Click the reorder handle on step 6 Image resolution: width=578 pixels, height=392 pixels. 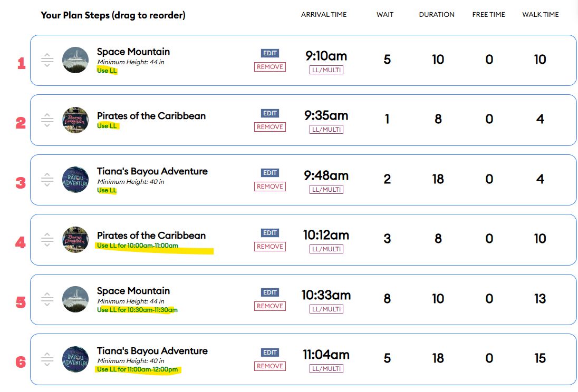point(47,360)
